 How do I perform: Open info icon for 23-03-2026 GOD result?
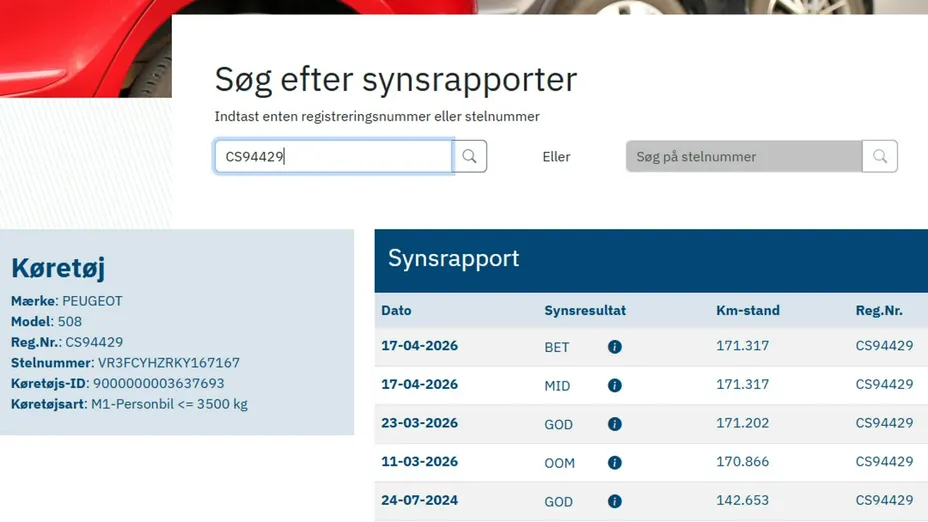click(614, 424)
